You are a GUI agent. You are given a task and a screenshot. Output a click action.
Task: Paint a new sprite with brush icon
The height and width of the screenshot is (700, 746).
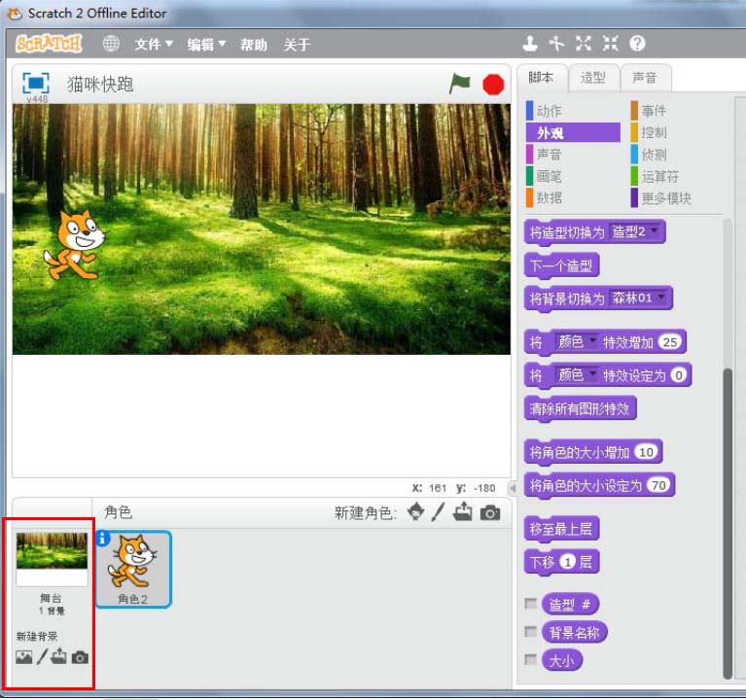click(439, 512)
